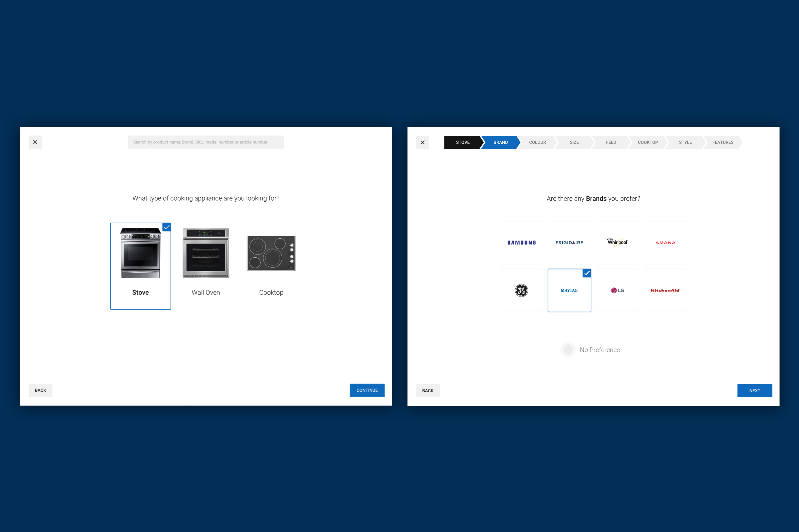Uncheck the Stove selection checkmark

point(167,227)
